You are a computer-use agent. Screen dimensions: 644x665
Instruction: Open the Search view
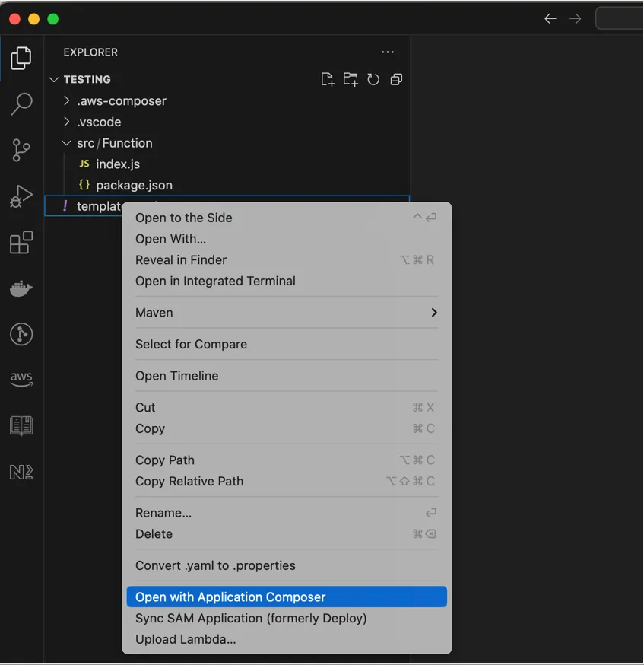[x=21, y=103]
